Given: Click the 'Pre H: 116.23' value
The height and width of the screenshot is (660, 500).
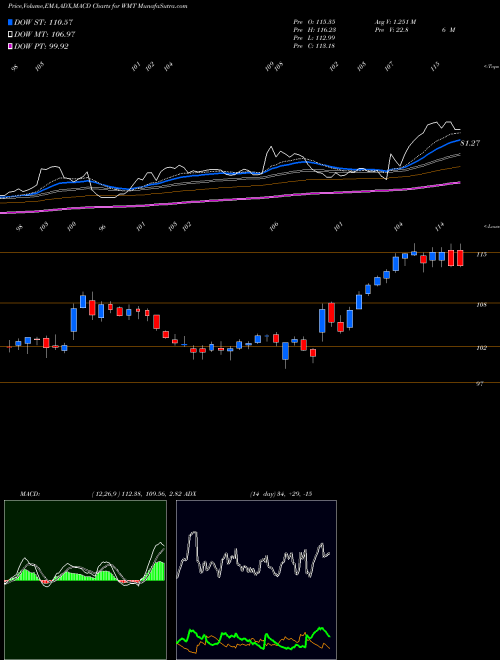Looking at the screenshot, I should [x=314, y=30].
